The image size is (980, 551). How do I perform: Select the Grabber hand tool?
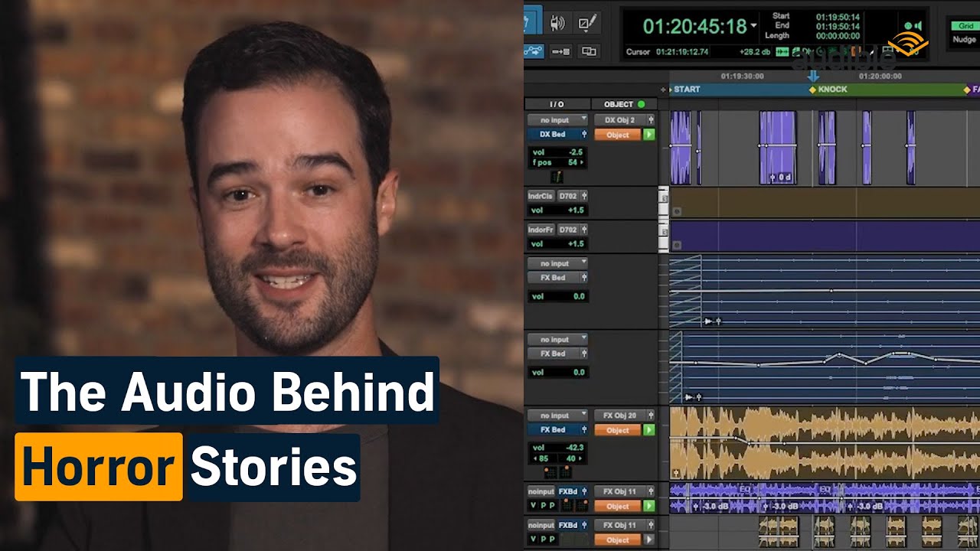pos(533,21)
